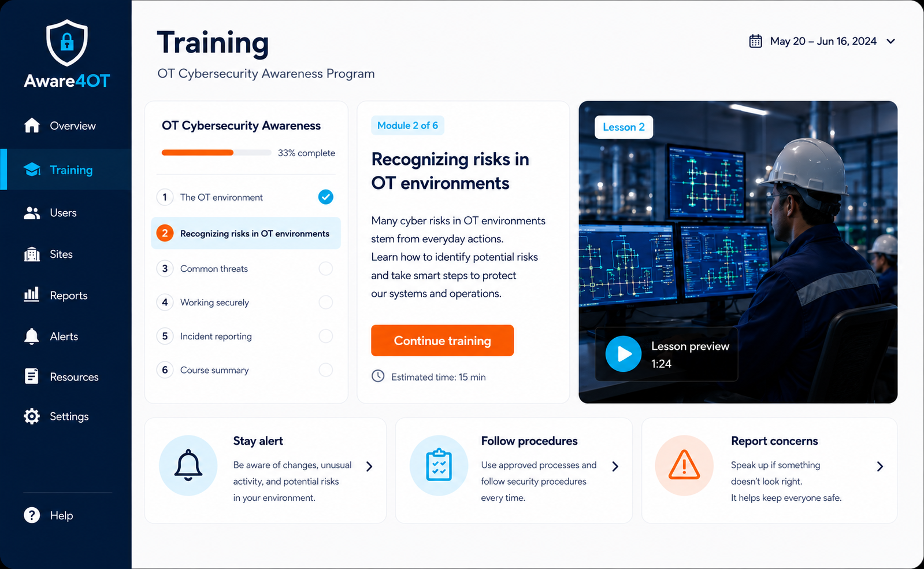Screen dimensions: 924x569
Task: Open the Reports menu item
Action: pos(66,295)
